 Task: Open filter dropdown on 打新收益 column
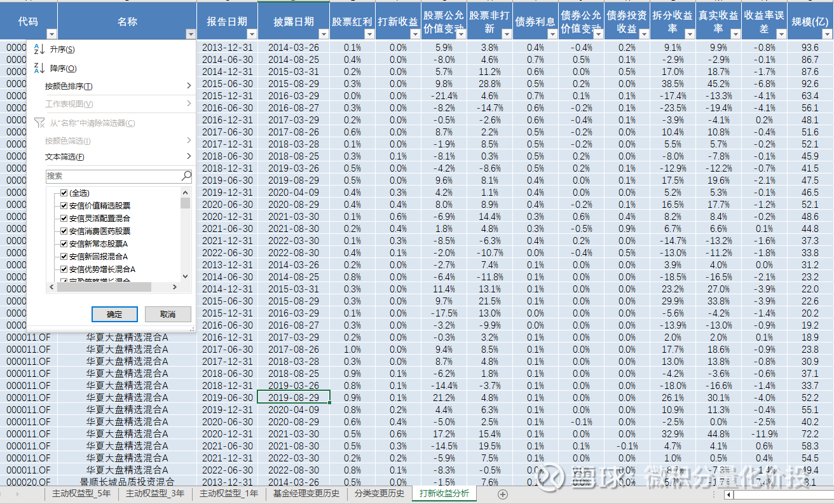(x=415, y=34)
